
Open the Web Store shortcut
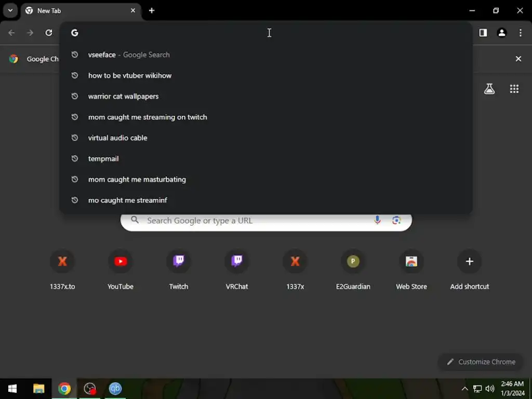point(411,270)
